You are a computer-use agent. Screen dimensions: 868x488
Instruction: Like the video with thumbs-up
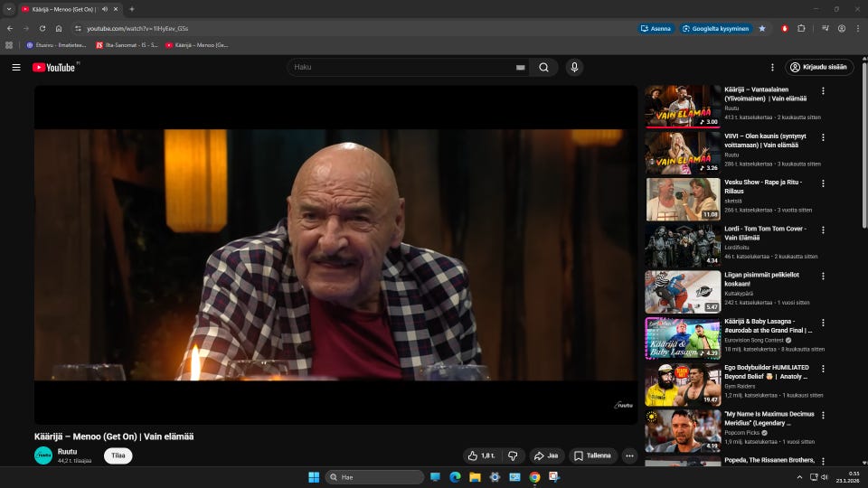coord(480,455)
